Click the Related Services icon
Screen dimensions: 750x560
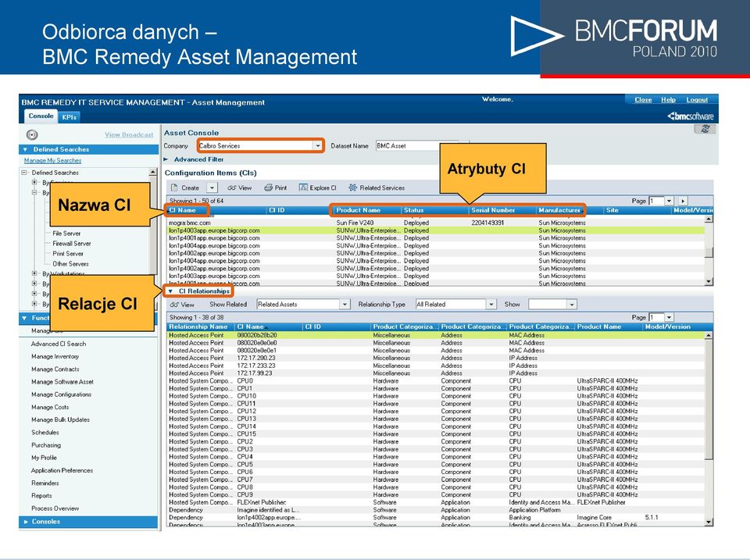point(352,187)
